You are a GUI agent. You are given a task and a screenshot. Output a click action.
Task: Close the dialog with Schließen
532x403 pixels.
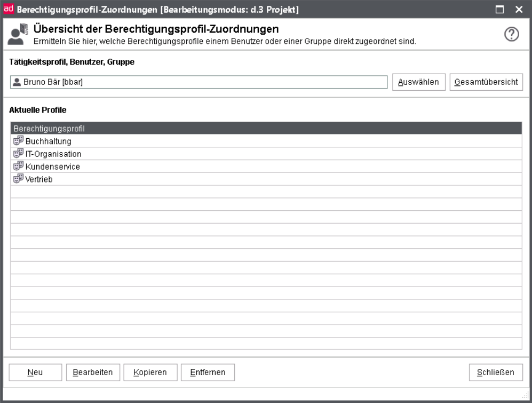[x=496, y=373]
